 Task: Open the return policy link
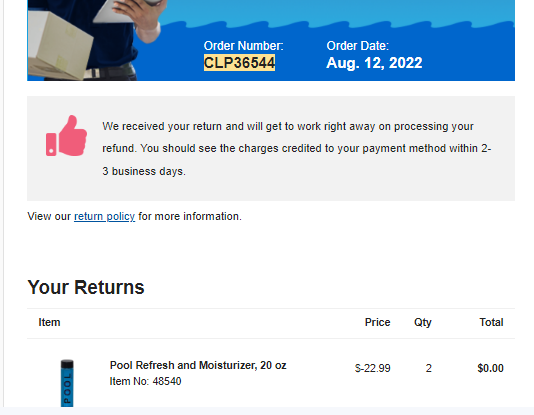click(105, 217)
